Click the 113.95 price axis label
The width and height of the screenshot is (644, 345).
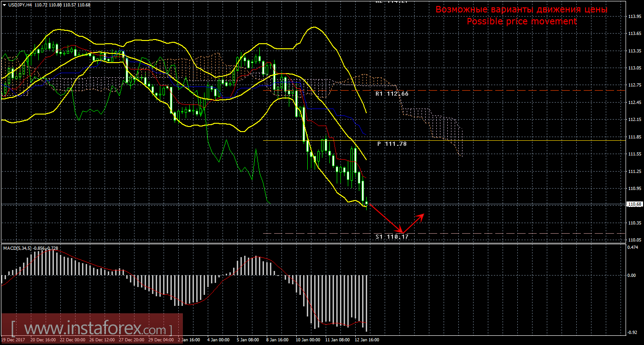pyautogui.click(x=635, y=17)
